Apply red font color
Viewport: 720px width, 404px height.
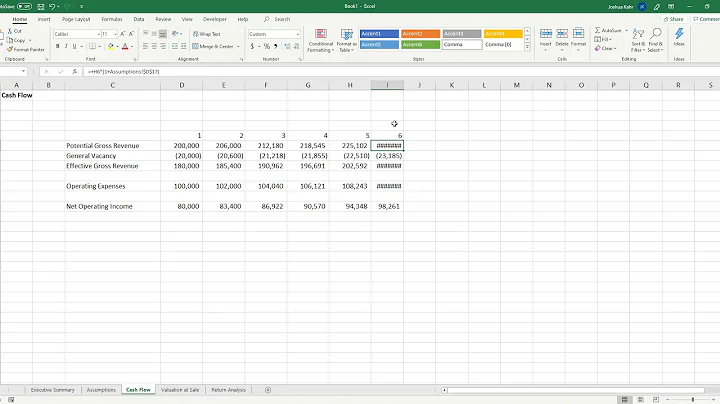click(x=125, y=46)
